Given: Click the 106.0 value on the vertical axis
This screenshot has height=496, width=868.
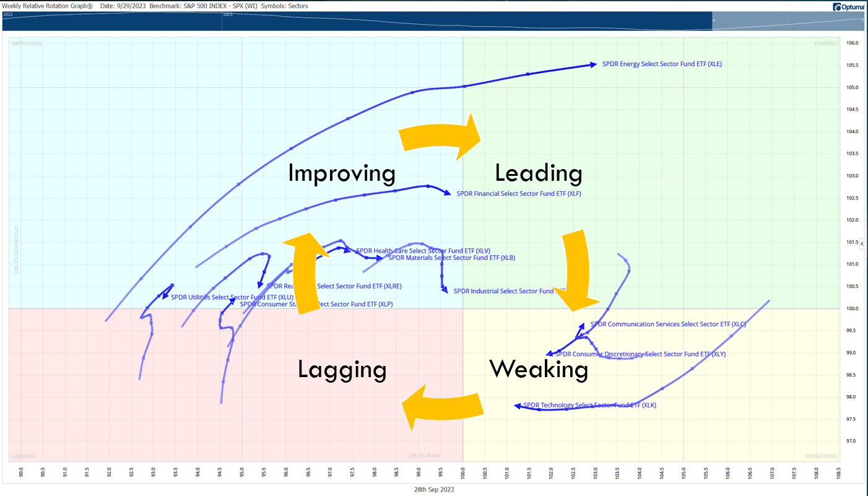Looking at the screenshot, I should pos(852,43).
